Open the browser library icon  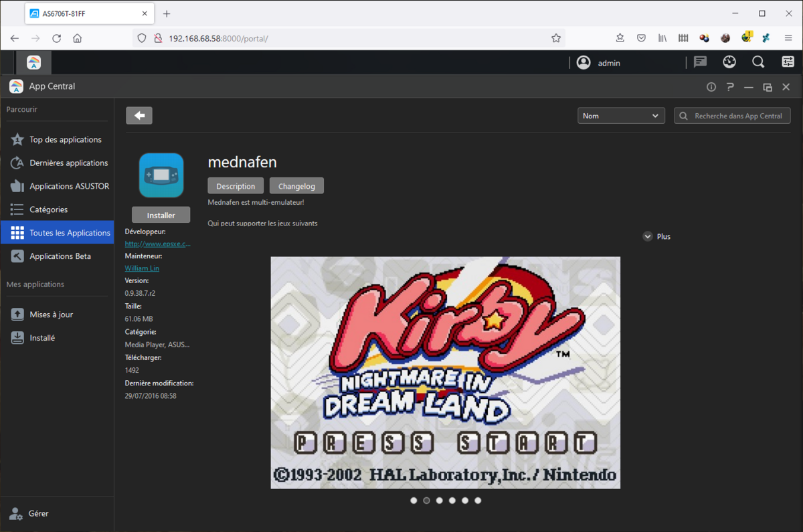tap(662, 38)
